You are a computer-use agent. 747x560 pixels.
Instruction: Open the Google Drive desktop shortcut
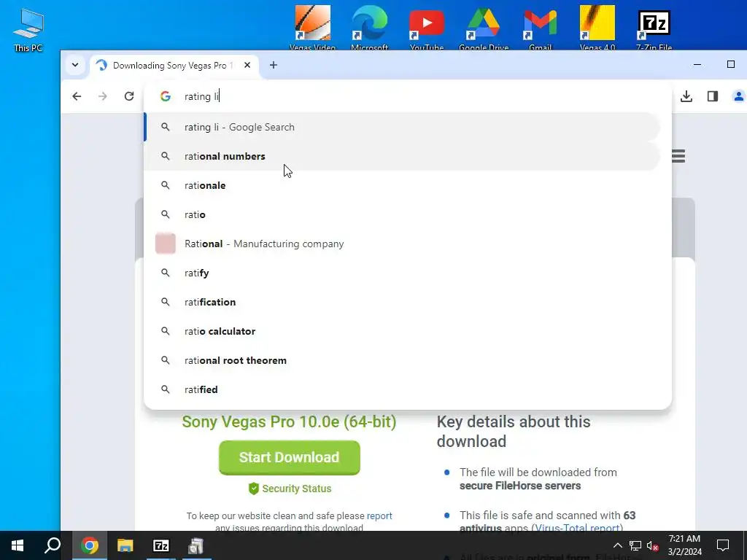point(484,28)
